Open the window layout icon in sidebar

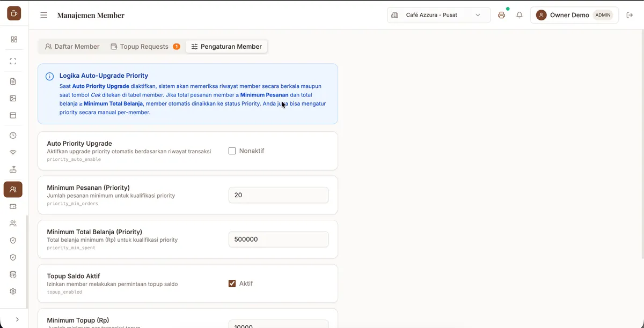click(x=13, y=115)
